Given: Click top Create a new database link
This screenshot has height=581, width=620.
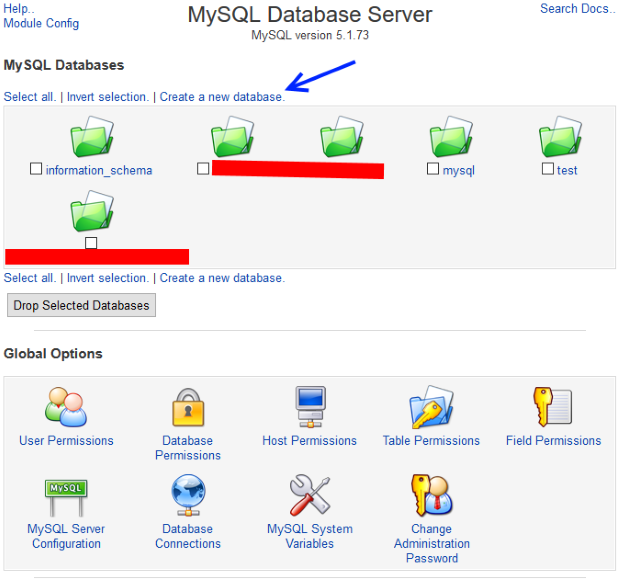Looking at the screenshot, I should pyautogui.click(x=222, y=97).
